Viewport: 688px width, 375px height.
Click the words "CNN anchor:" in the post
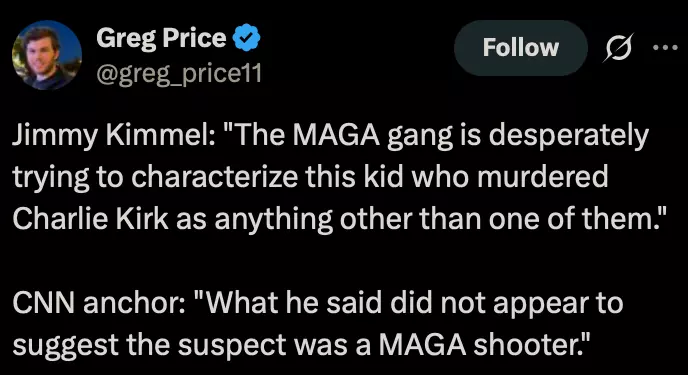96,303
